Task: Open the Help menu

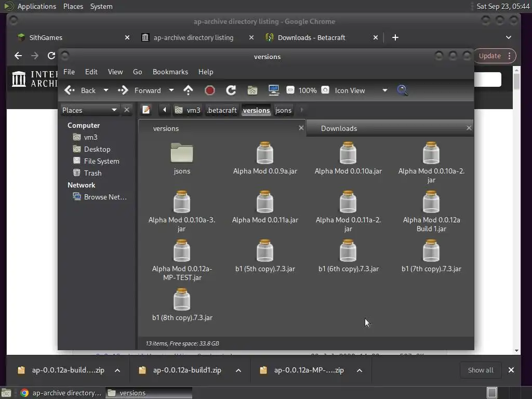Action: [x=206, y=72]
